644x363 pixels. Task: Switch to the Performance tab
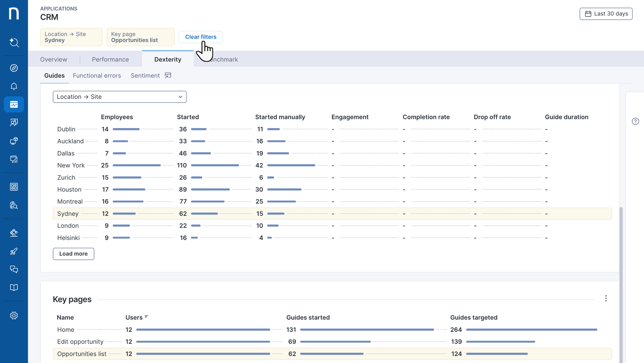[x=110, y=59]
